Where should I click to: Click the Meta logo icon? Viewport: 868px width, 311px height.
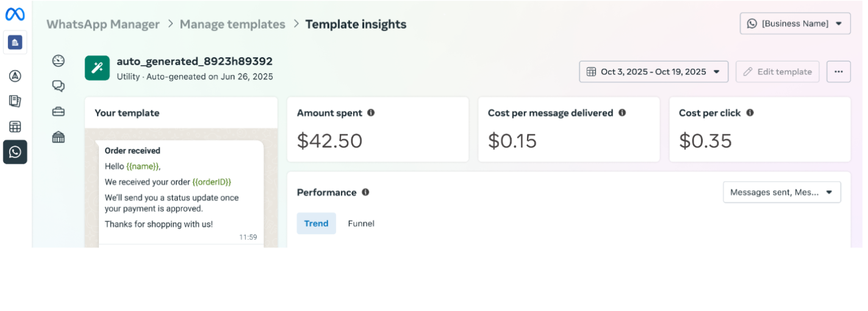tap(15, 14)
